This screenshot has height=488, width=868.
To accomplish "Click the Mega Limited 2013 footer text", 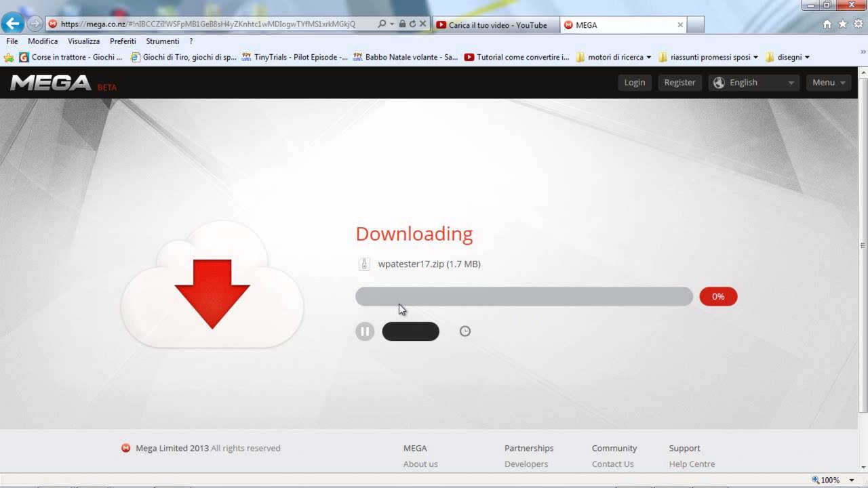I will [208, 448].
